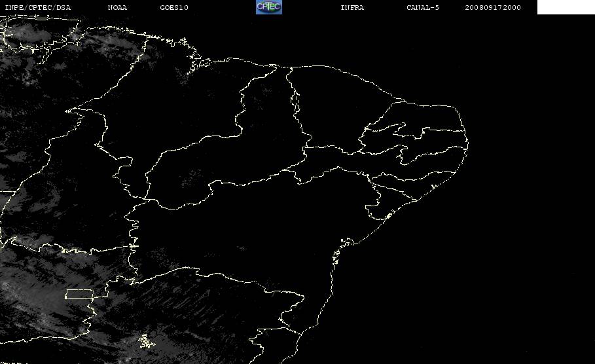This screenshot has width=595, height=364.
Task: Select the GOES10 satellite label
Action: (174, 8)
